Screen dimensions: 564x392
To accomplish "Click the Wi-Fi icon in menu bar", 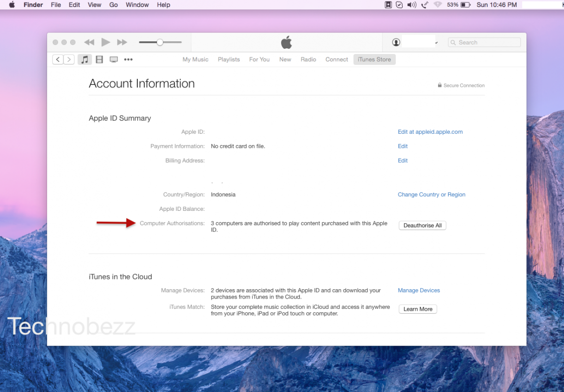I will (438, 5).
